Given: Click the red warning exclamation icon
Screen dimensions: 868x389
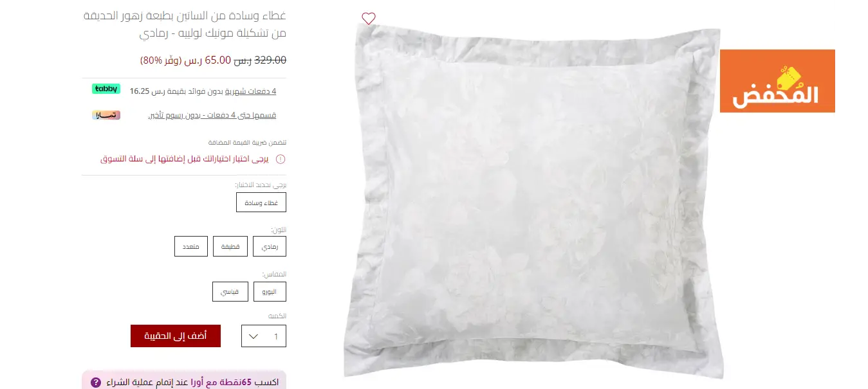Looking at the screenshot, I should pyautogui.click(x=281, y=159).
